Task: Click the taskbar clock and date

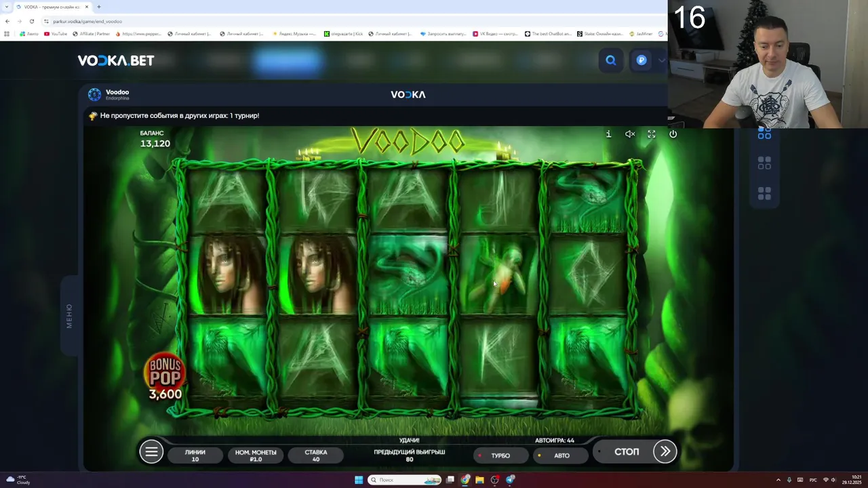Action: [852, 480]
